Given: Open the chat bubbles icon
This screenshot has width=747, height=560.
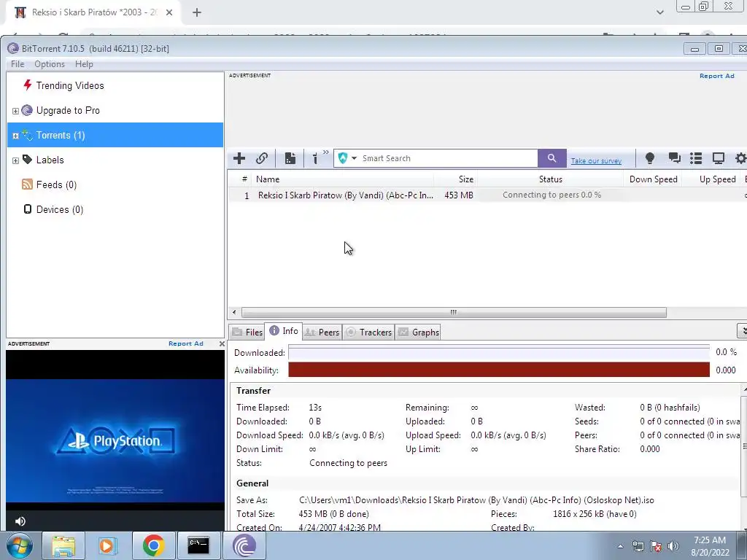Looking at the screenshot, I should (674, 158).
